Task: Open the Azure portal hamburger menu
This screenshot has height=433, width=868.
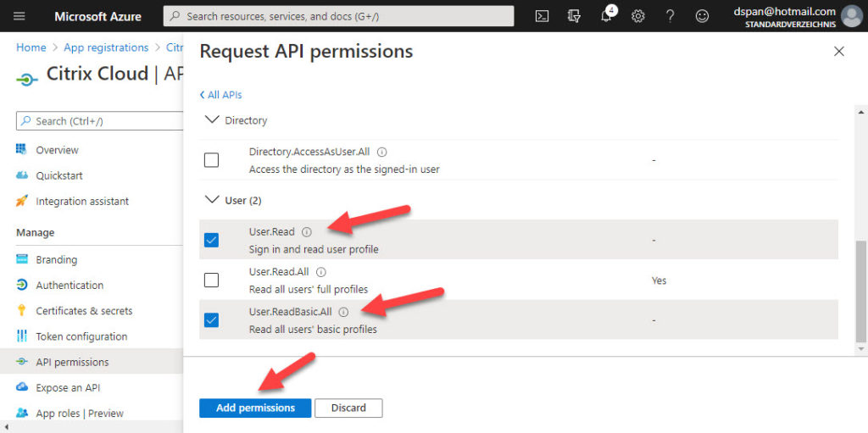Action: [x=19, y=16]
